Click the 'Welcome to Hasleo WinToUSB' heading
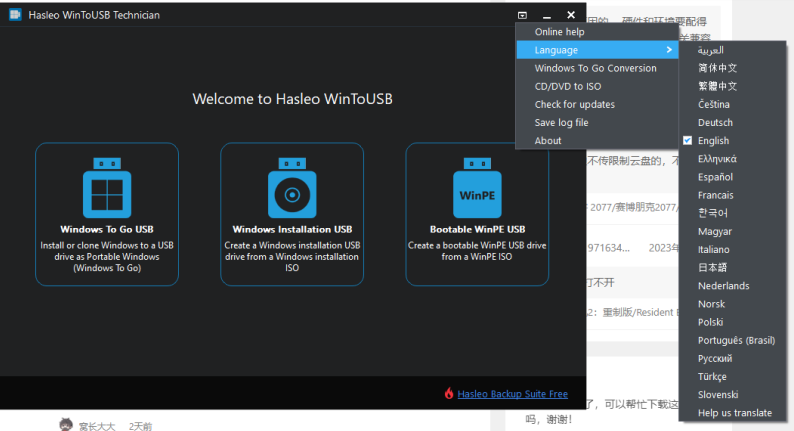Viewport: 794px width, 431px height. pos(292,99)
